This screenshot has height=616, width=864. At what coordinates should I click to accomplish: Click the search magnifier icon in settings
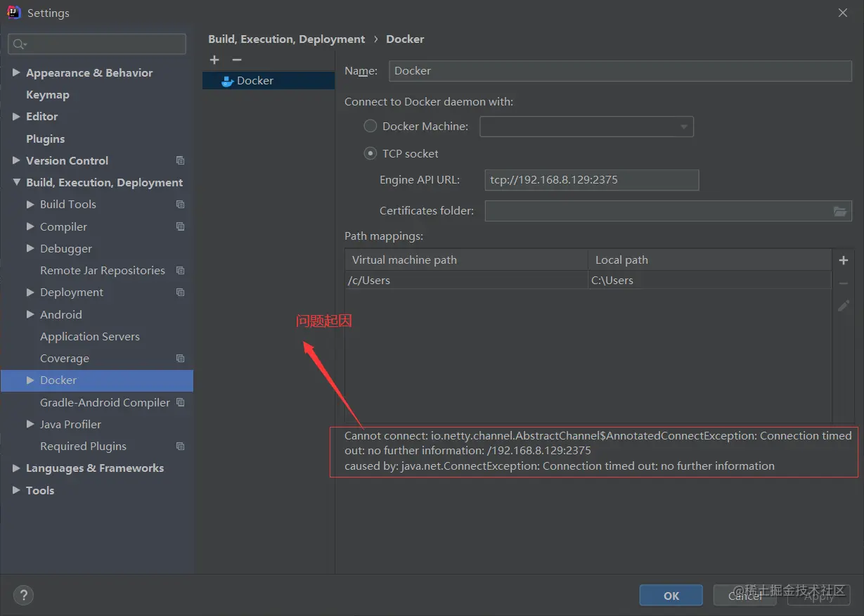coord(19,44)
